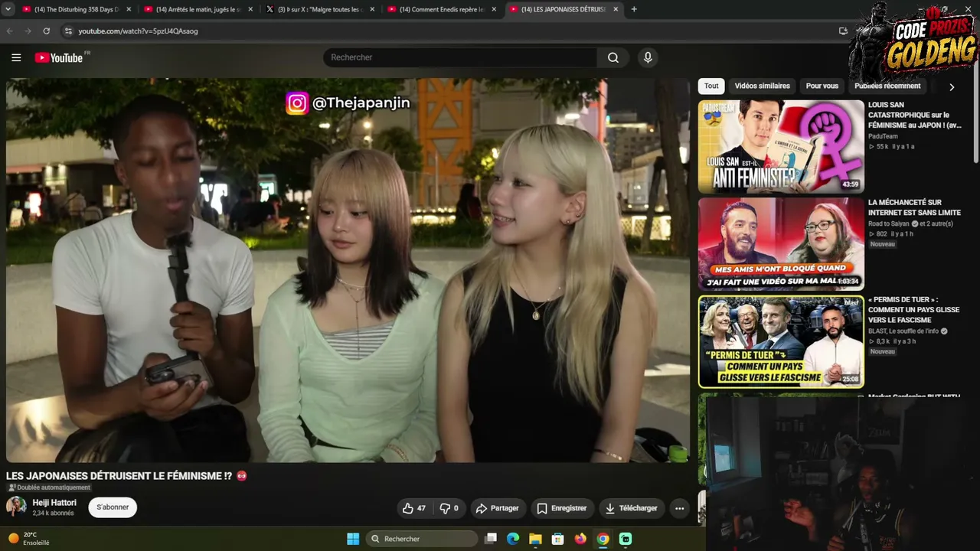The width and height of the screenshot is (980, 551).
Task: Open the weather widget showing 20°C
Action: point(29,539)
